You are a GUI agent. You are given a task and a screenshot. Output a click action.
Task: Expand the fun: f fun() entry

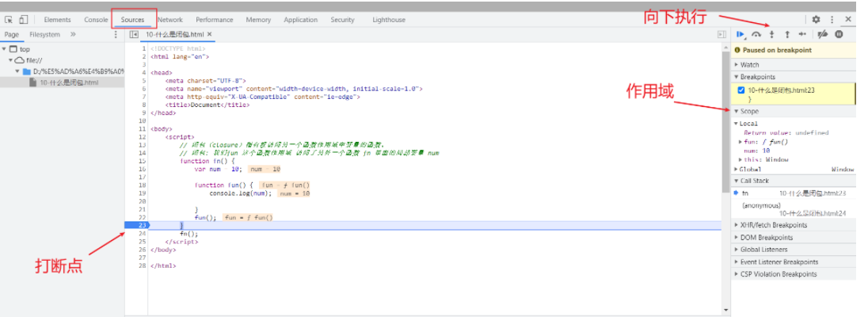tap(740, 142)
